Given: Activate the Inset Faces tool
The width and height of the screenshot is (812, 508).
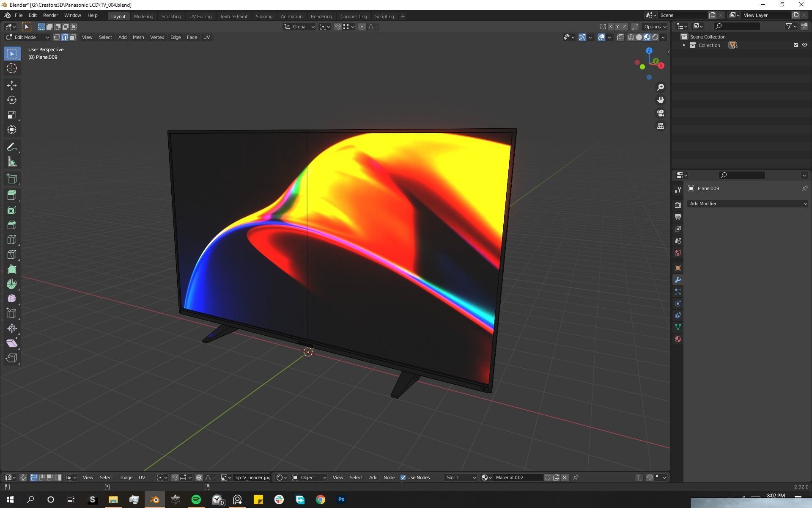Looking at the screenshot, I should 12,210.
